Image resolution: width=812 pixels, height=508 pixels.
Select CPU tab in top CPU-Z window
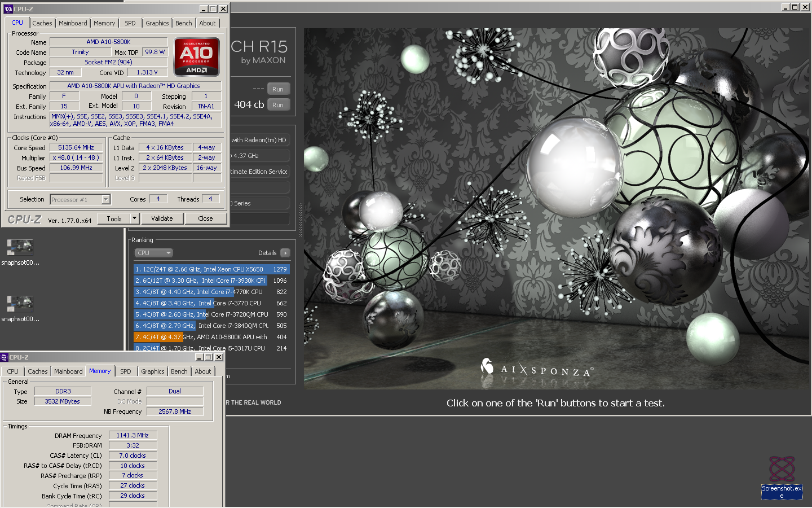[x=17, y=23]
